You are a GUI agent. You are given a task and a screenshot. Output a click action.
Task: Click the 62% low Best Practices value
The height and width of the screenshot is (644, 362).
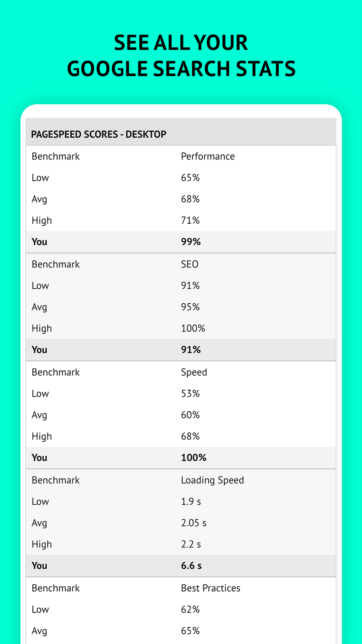pos(190,609)
